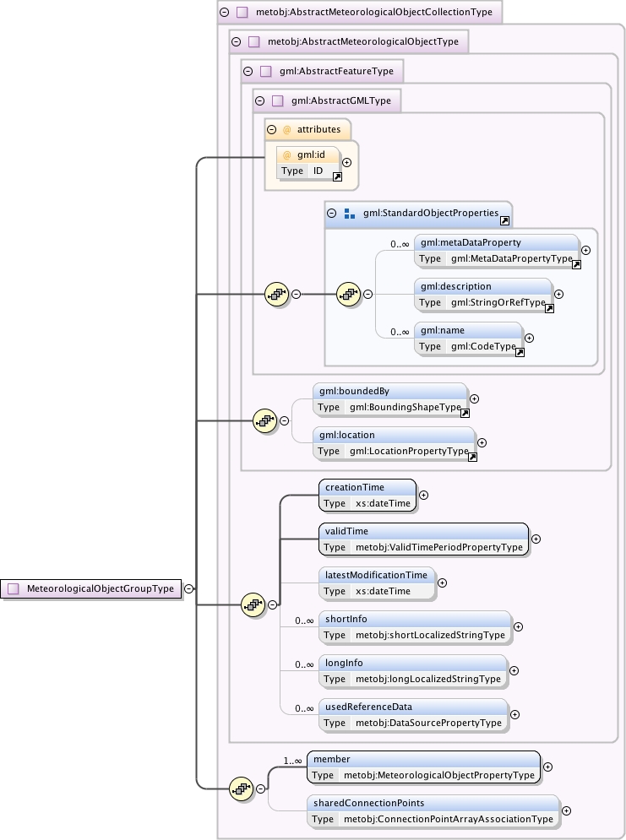This screenshot has height=840, width=626.
Task: Click sequence compositor icon beside latestModificationTime
Action: point(253,604)
